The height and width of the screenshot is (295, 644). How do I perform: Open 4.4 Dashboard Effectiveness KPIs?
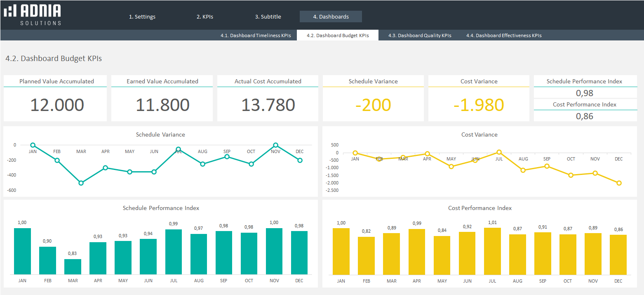[x=504, y=35]
